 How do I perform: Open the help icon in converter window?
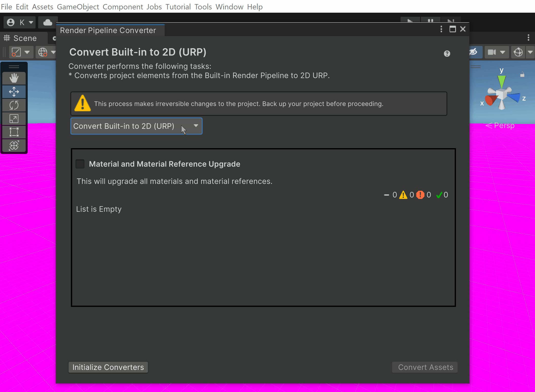pyautogui.click(x=447, y=54)
